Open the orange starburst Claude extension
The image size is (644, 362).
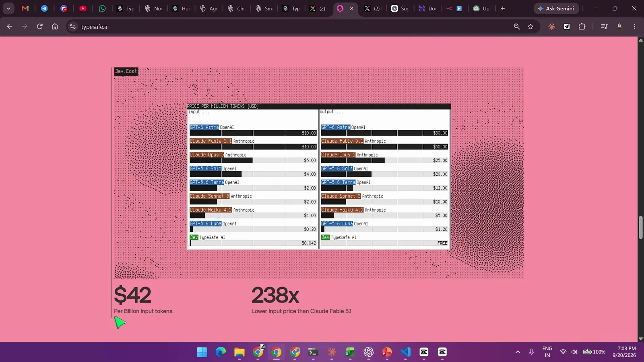551,27
